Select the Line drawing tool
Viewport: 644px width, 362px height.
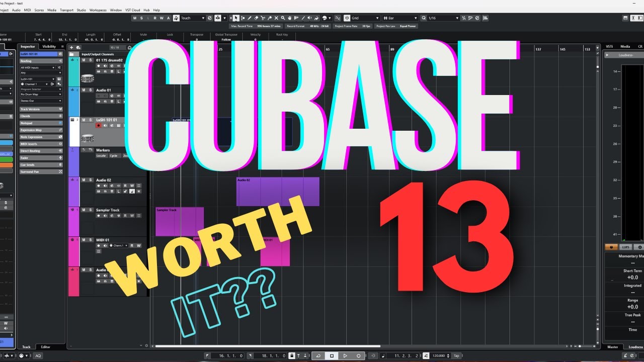303,18
